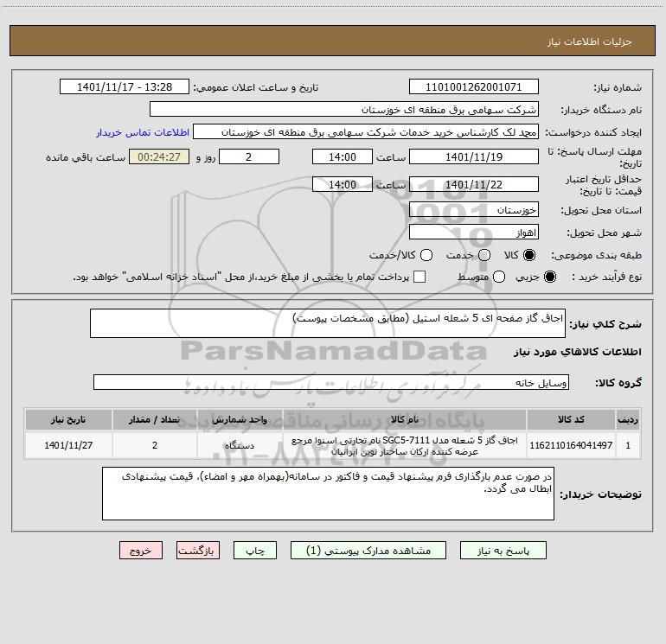Click the چاپ print button
The height and width of the screenshot is (644, 666).
(x=255, y=551)
